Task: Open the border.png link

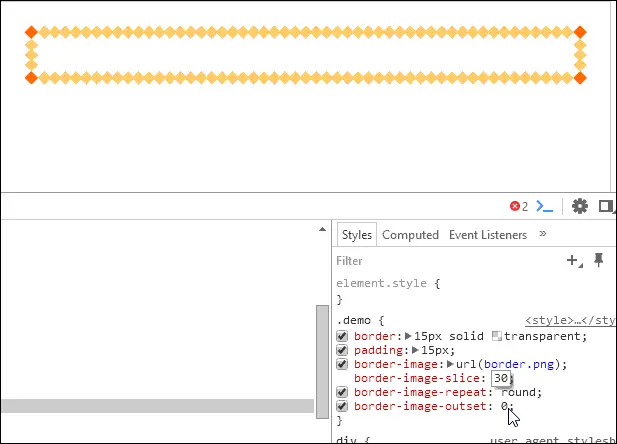Action: (x=519, y=364)
